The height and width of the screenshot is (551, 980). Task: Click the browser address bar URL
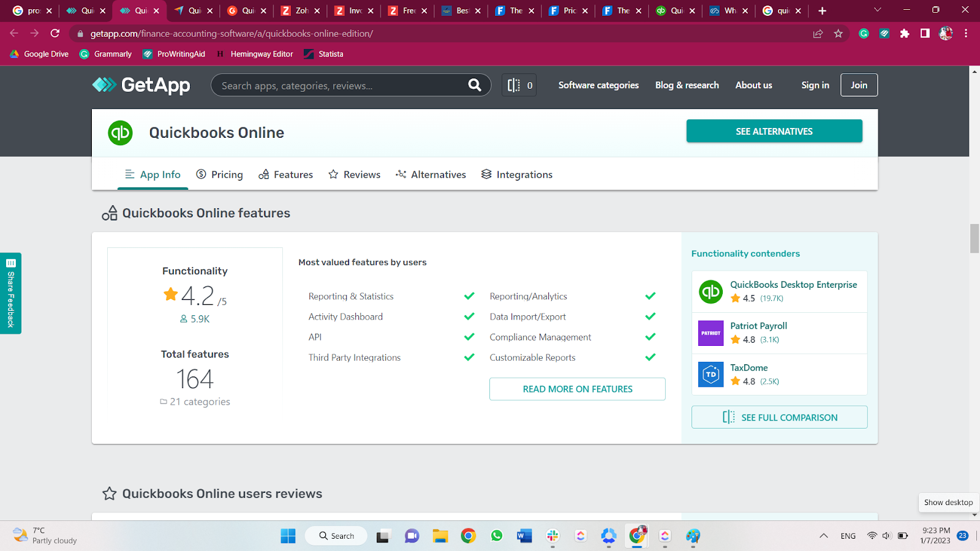[232, 34]
